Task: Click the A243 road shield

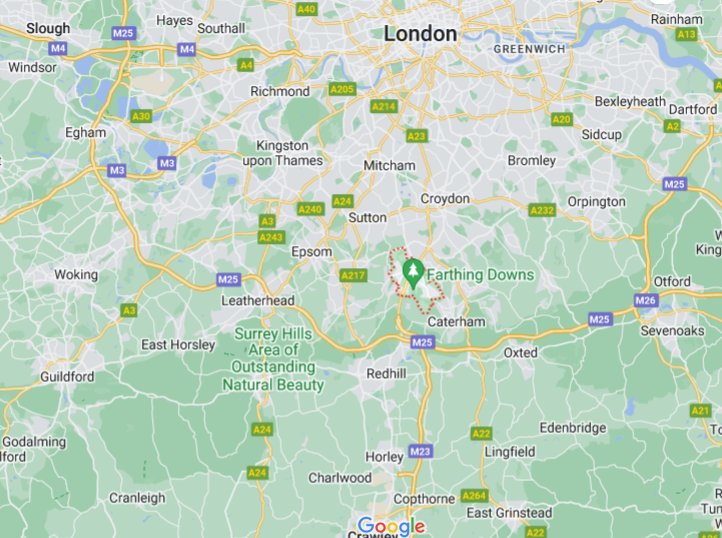Action: click(271, 238)
